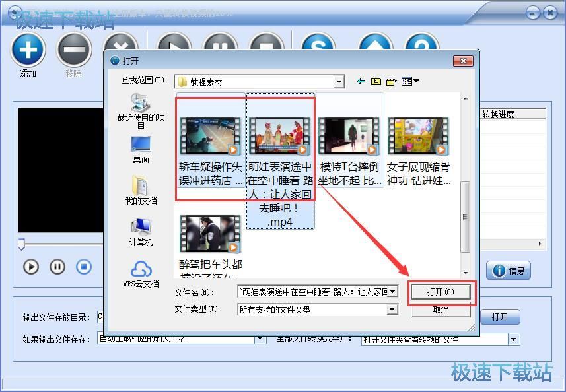This screenshot has width=566, height=392.
Task: Click the 取消 cancel button
Action: (x=441, y=311)
